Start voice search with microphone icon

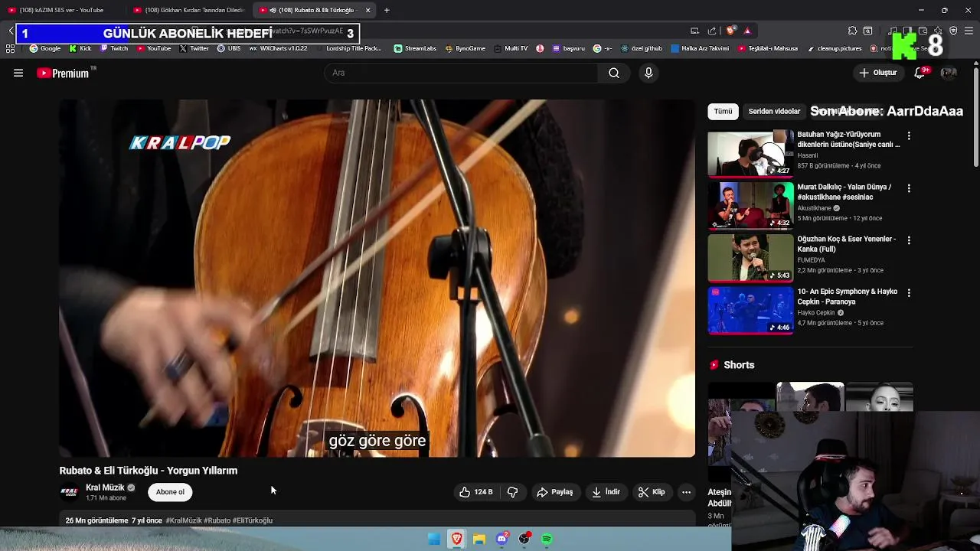click(648, 73)
